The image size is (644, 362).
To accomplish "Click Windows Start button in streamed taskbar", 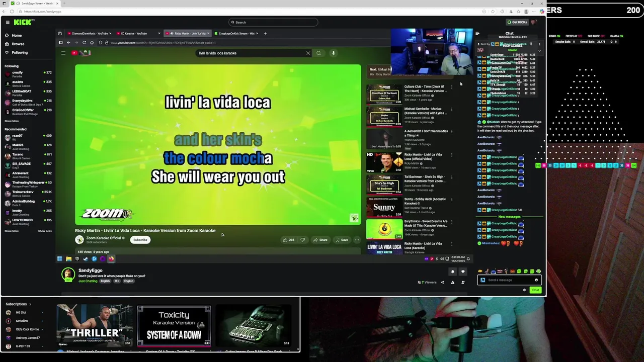I will (60, 259).
